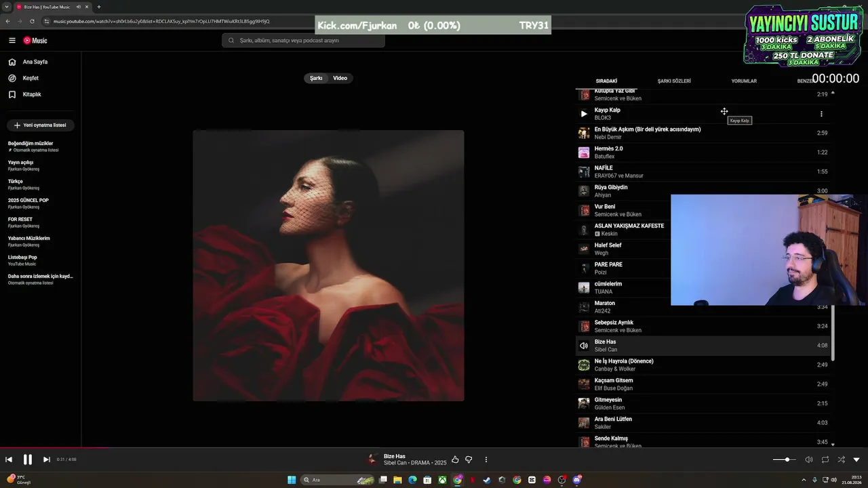
Task: Toggle repeat mode
Action: 825,460
